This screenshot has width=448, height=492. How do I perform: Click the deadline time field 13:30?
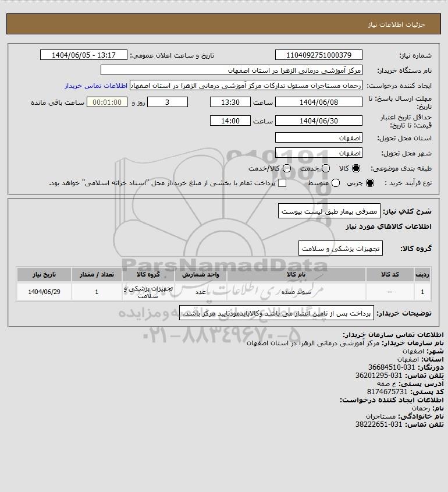pos(230,102)
